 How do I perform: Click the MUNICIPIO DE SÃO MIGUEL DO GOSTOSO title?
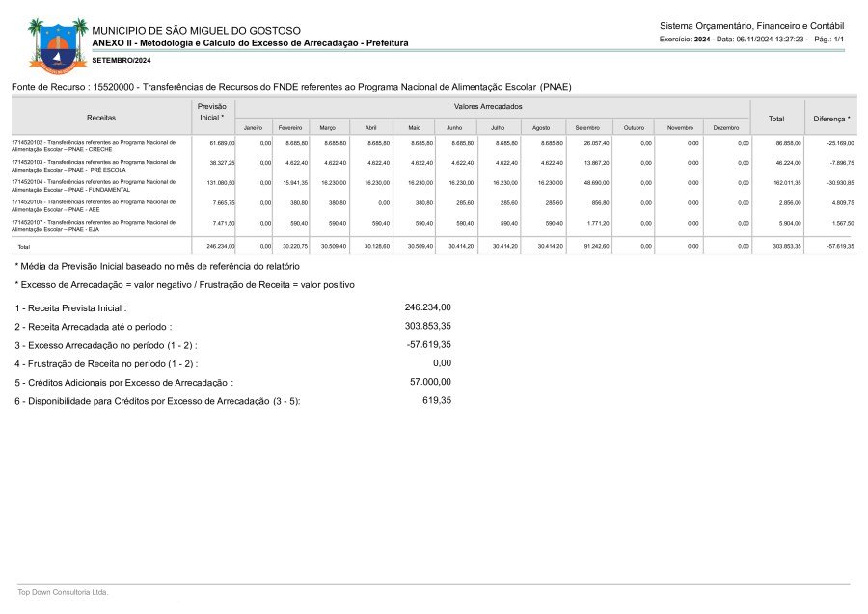pos(196,31)
